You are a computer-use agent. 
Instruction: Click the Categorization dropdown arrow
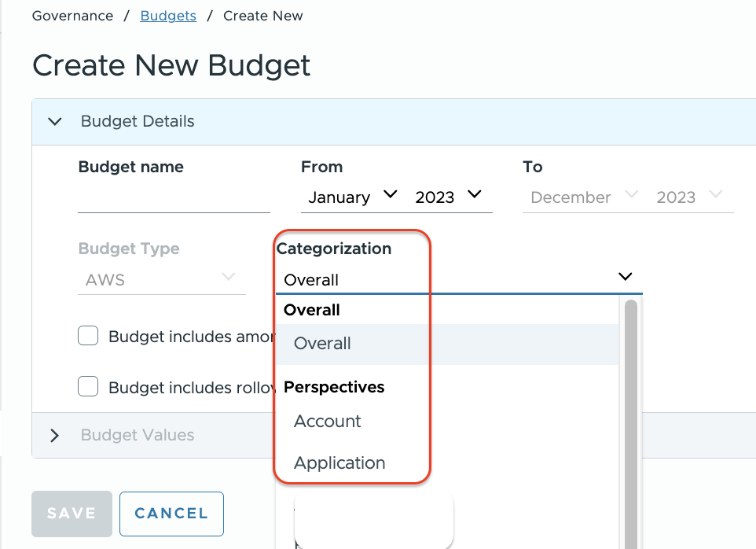pyautogui.click(x=625, y=277)
